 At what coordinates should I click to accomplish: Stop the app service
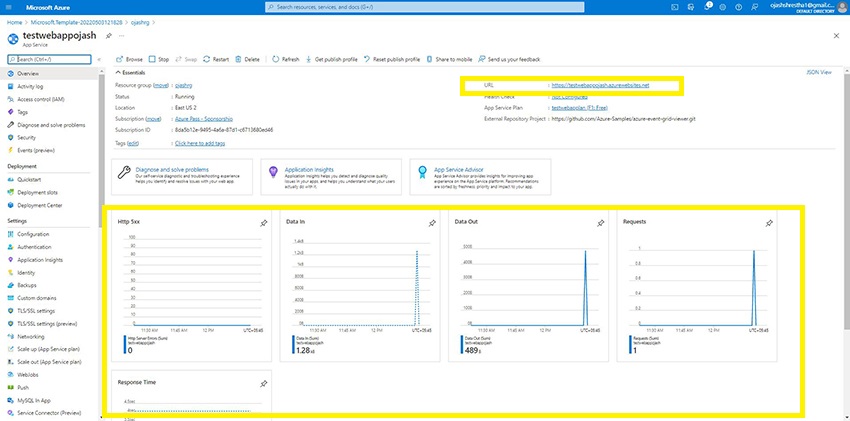click(x=159, y=60)
